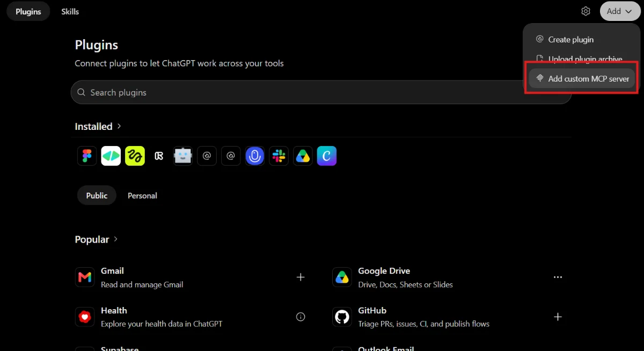Open the Google Drive installed plugin icon
This screenshot has width=644, height=351.
[303, 156]
